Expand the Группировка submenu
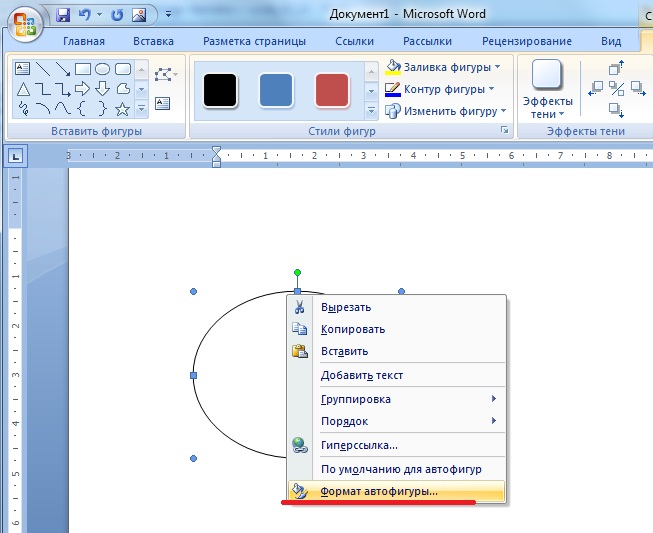 click(396, 399)
